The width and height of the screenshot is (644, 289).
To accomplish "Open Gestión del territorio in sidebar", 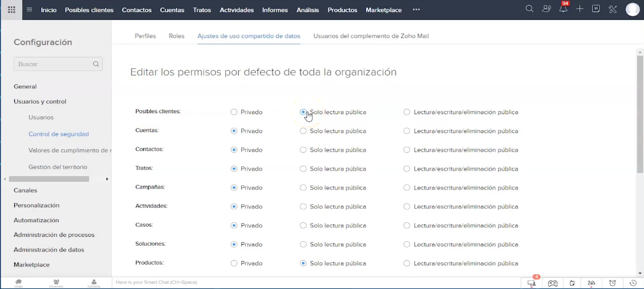I will pos(58,167).
